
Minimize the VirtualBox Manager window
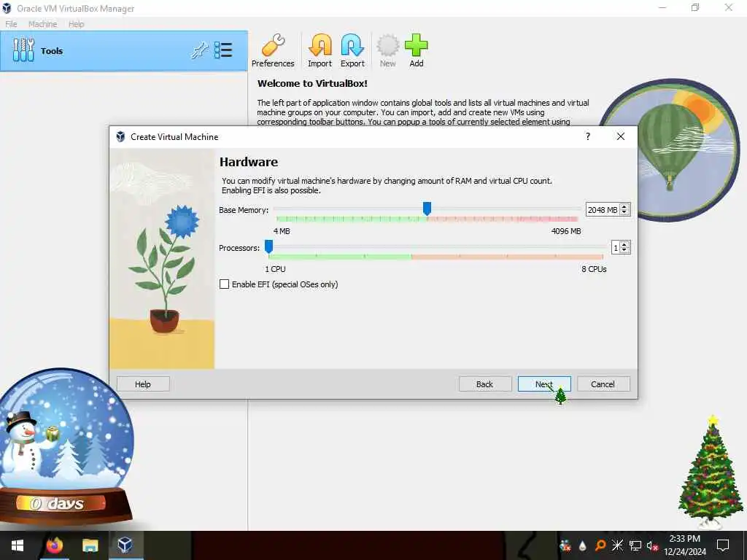coord(662,7)
